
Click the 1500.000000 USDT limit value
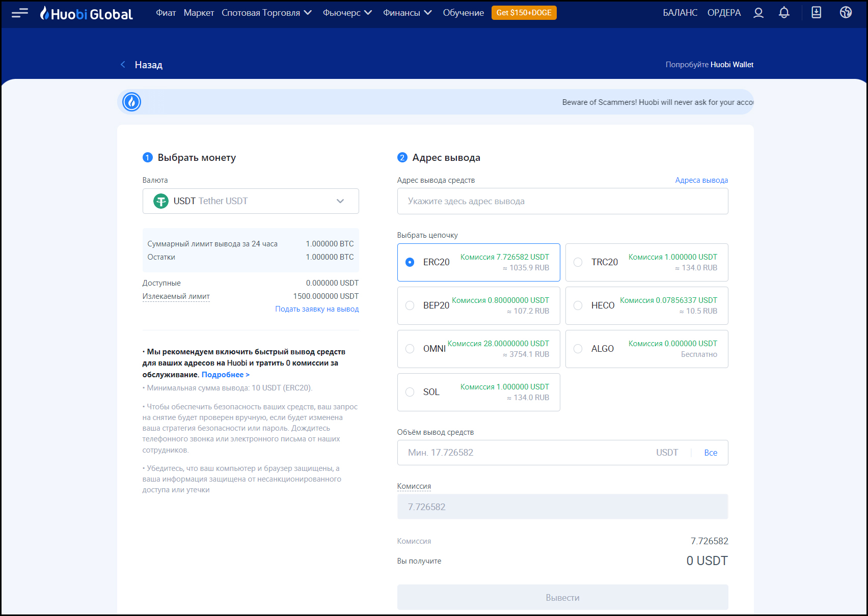click(x=326, y=296)
